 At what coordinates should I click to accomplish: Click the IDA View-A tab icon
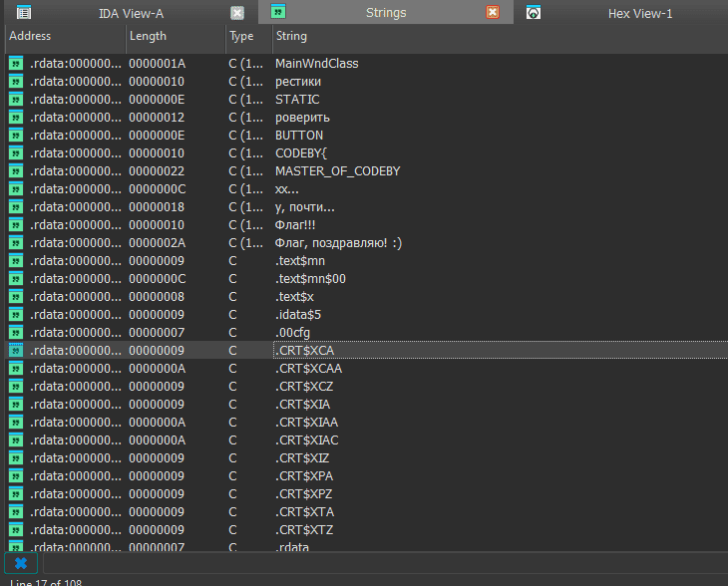point(23,13)
